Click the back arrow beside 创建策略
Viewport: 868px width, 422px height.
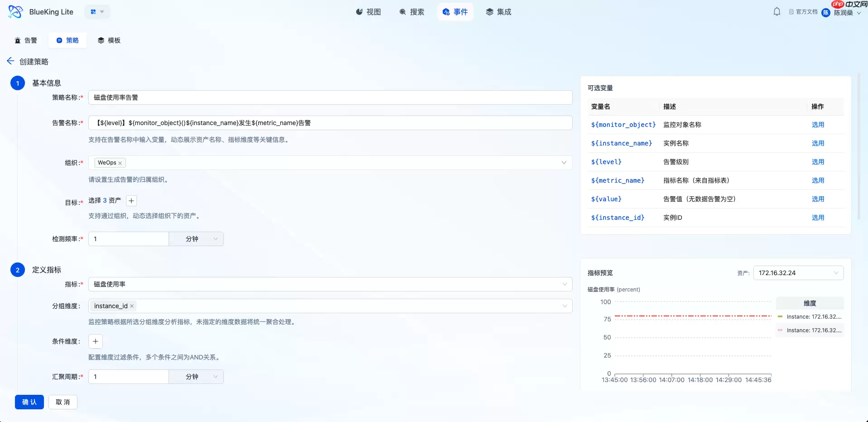(x=10, y=61)
